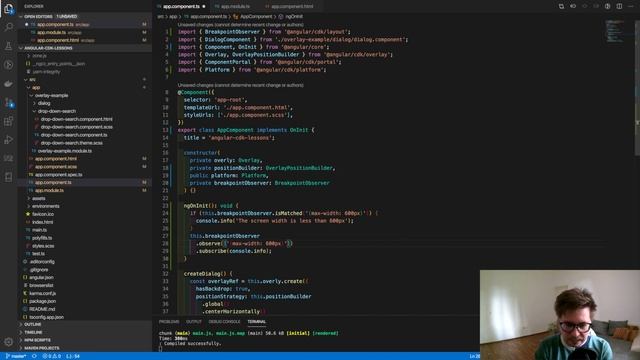Click the master branch status bar item
This screenshot has width=640, height=360.
click(16, 356)
